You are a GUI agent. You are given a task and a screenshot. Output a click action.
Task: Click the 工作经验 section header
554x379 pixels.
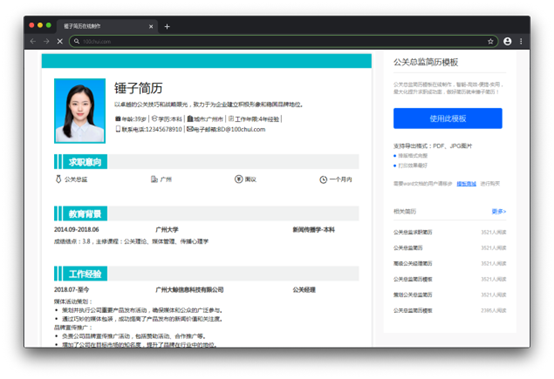pos(85,274)
